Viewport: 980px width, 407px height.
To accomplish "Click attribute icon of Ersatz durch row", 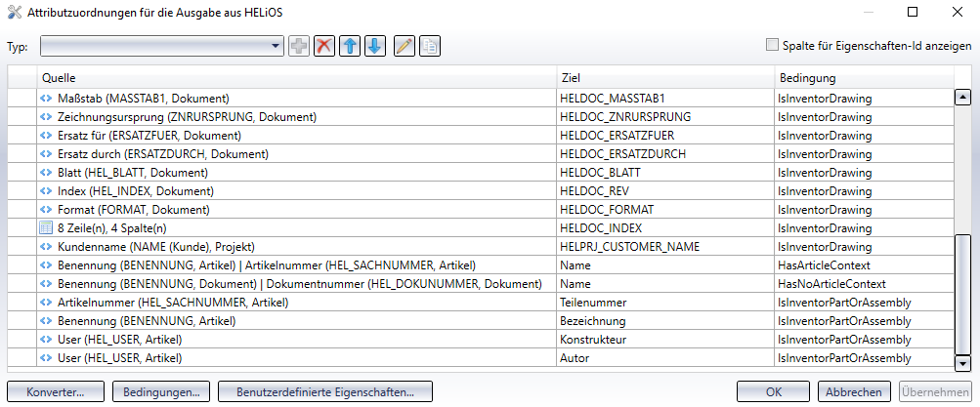I will coord(46,153).
